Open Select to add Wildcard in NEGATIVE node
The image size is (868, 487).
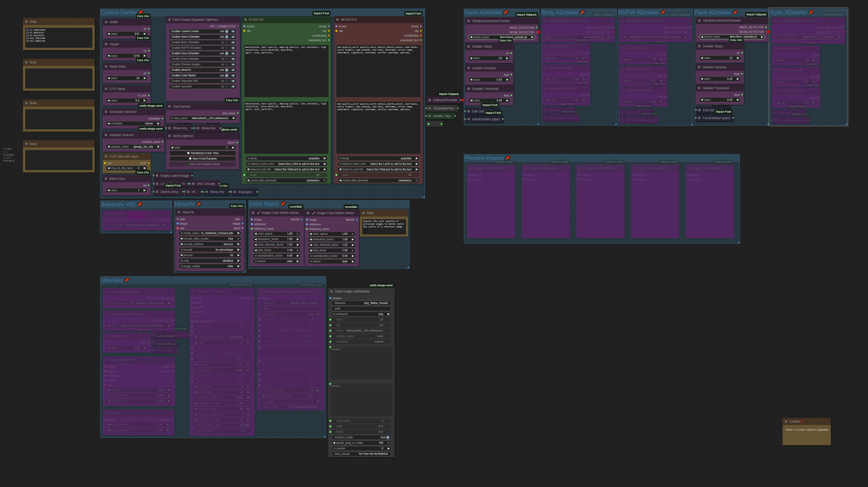378,169
